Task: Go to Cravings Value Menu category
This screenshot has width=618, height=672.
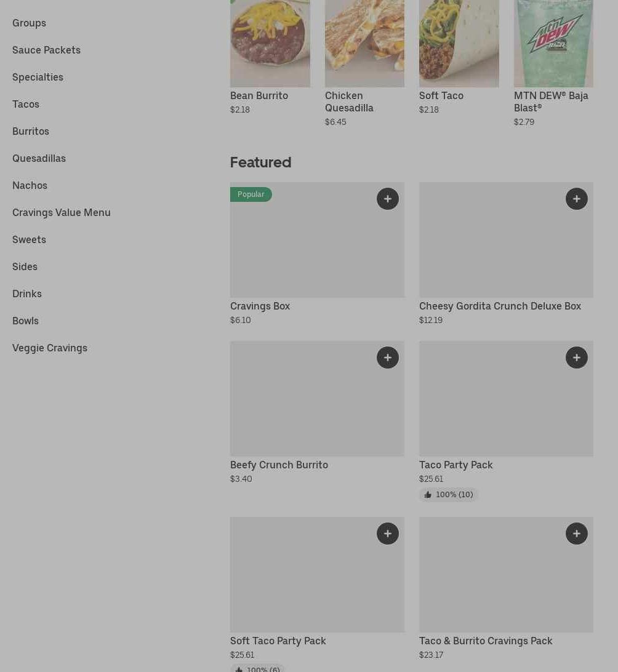Action: [x=62, y=212]
